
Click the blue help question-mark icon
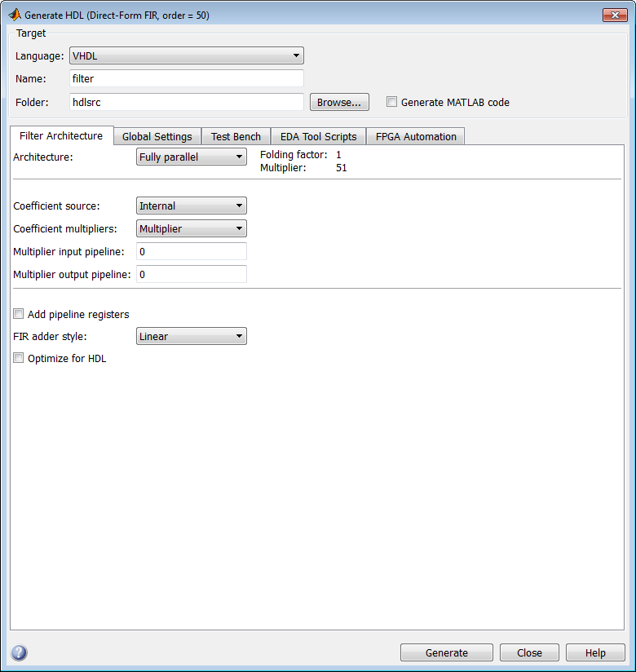pos(19,652)
